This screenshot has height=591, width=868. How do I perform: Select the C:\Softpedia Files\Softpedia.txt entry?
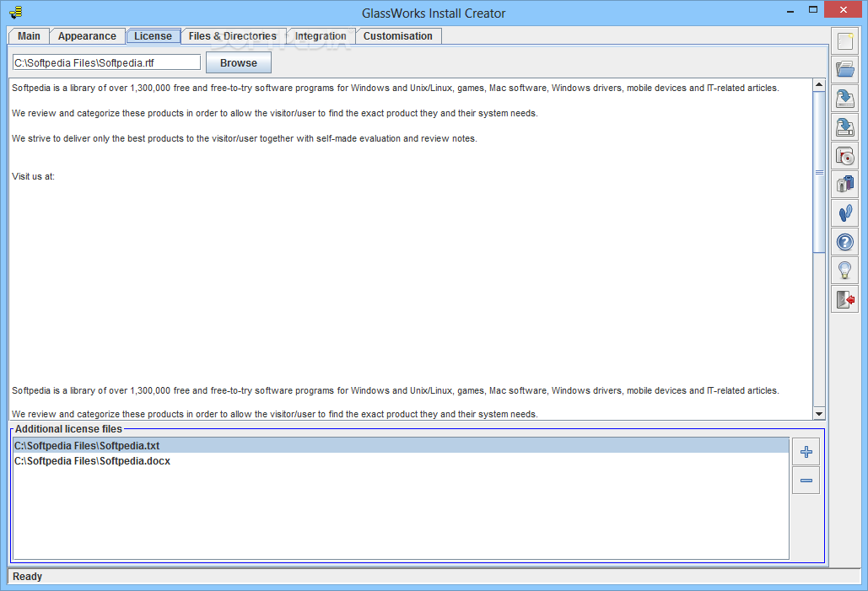401,445
